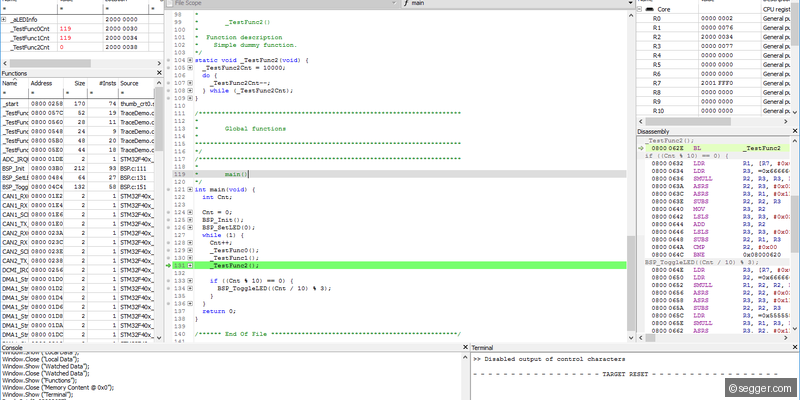
Task: Expand the _aLEDInfo variable tree
Action: click(4, 19)
